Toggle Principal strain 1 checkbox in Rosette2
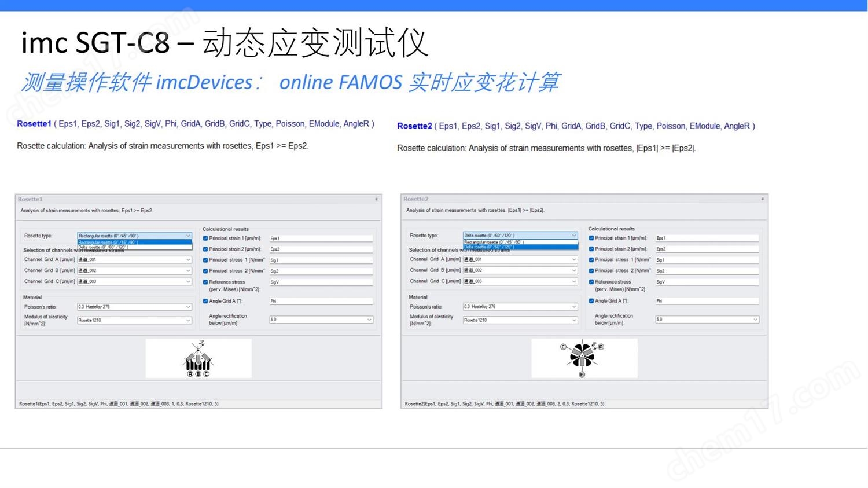This screenshot has height=488, width=868. pos(591,238)
